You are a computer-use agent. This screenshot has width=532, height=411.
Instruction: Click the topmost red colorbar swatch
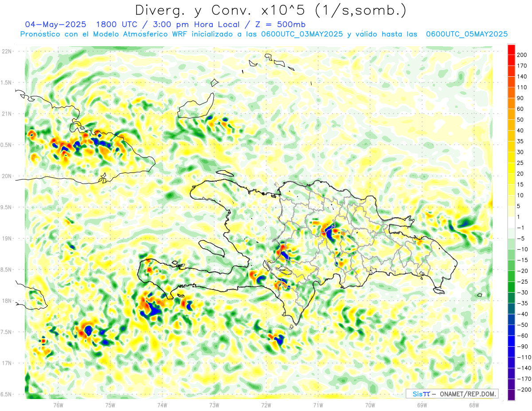[x=511, y=50]
